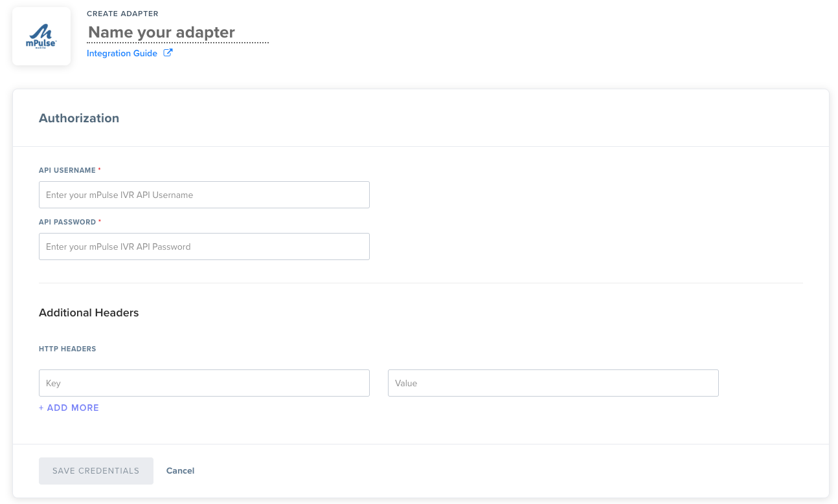Click the mPulse logo thumbnail
This screenshot has height=504, width=838.
(x=41, y=36)
